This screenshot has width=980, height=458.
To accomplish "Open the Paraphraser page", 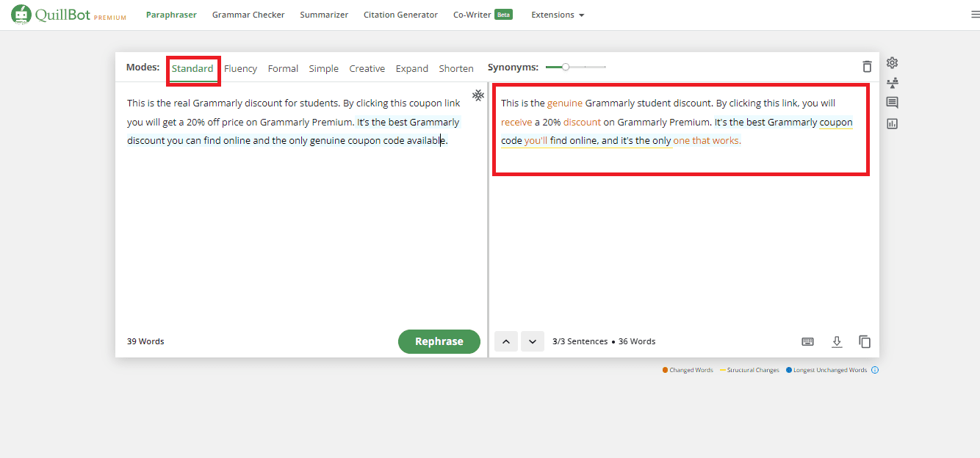I will click(x=171, y=15).
